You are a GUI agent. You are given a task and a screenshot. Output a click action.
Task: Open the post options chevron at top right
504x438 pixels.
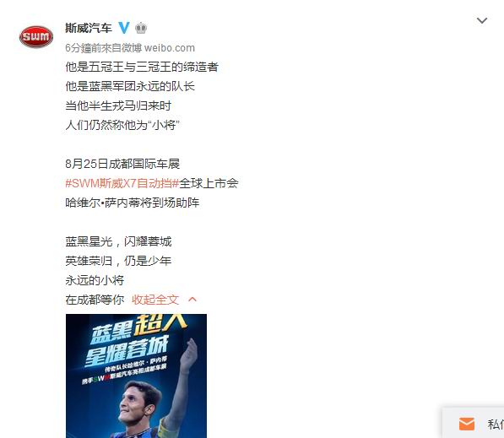(x=482, y=21)
